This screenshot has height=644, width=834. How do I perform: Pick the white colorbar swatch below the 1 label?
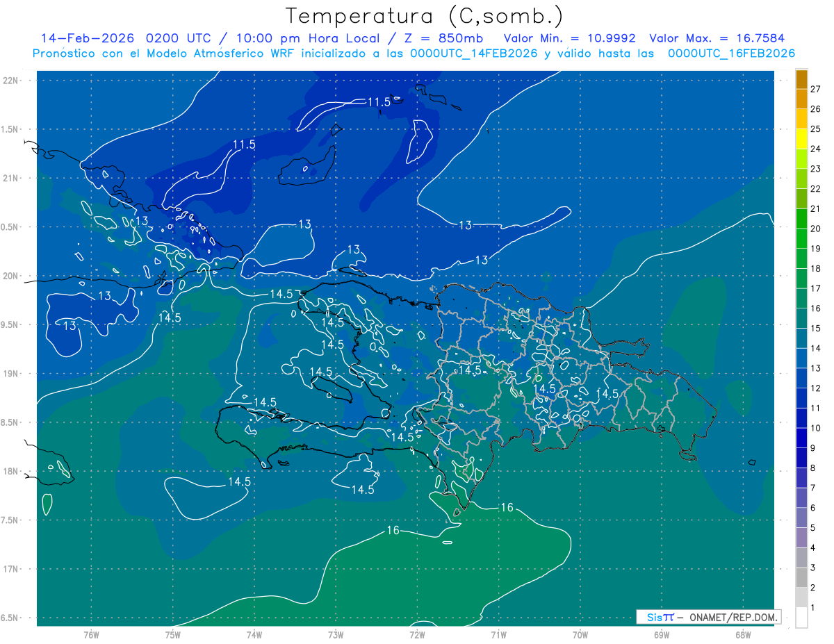pos(801,618)
